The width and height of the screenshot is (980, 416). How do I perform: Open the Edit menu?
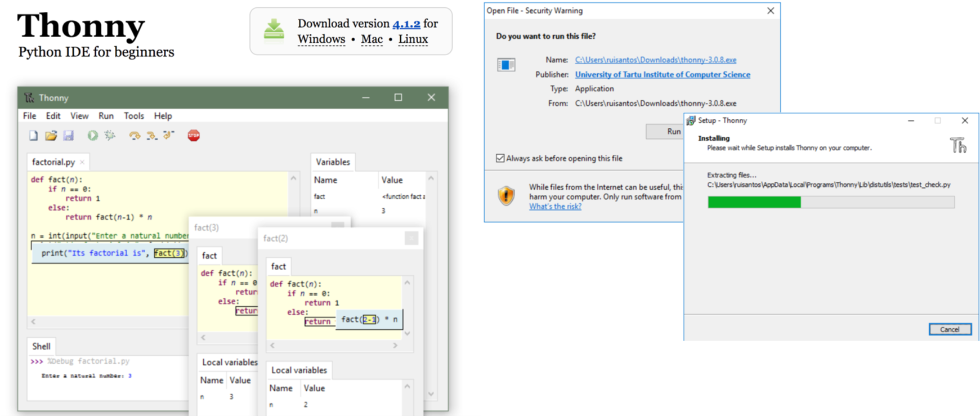53,116
